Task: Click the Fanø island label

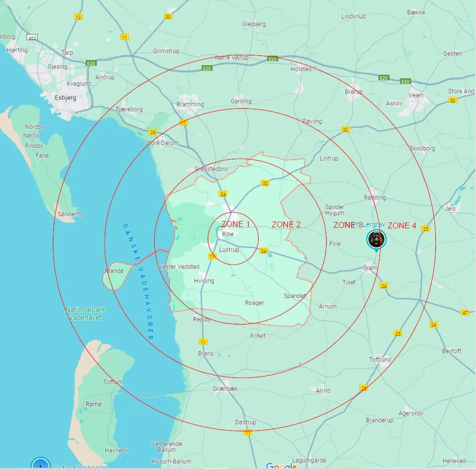Action: click(42, 155)
